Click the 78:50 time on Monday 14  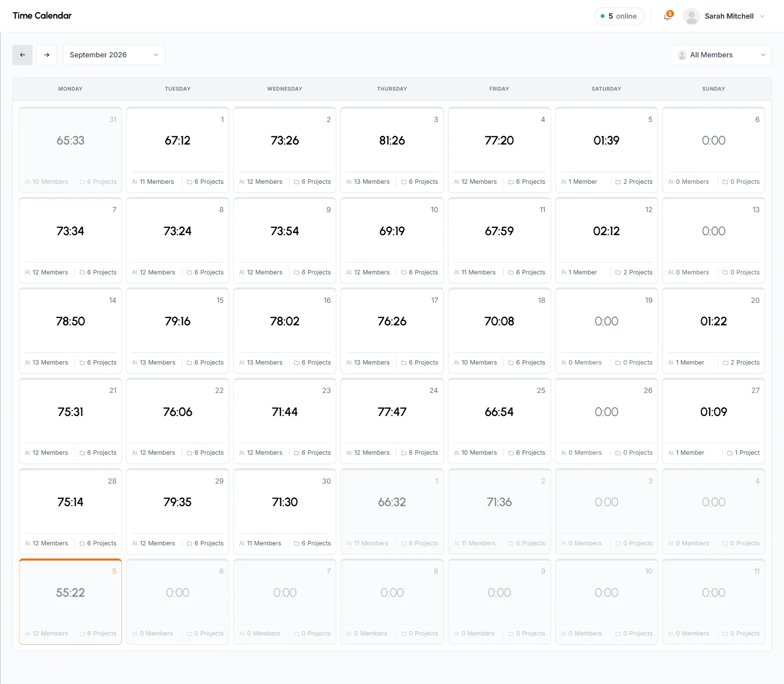coord(71,321)
